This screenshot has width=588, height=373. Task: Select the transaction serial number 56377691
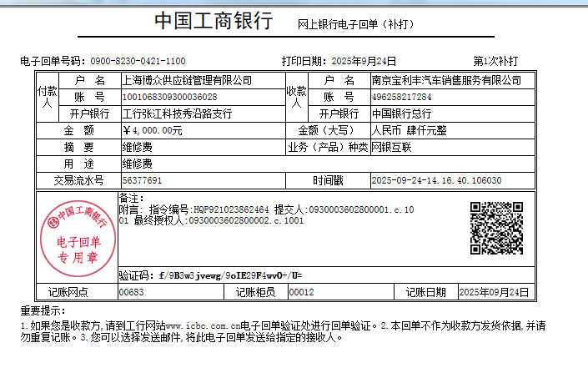[142, 180]
